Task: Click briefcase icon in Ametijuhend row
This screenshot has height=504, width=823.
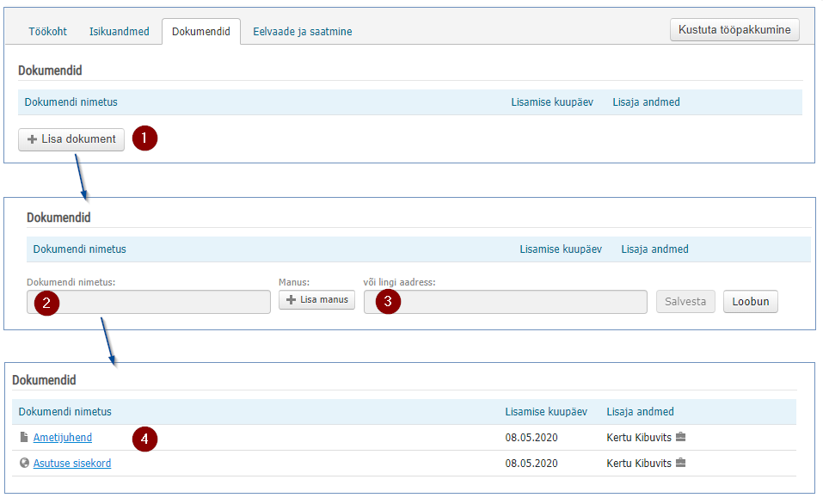Action: coord(681,437)
